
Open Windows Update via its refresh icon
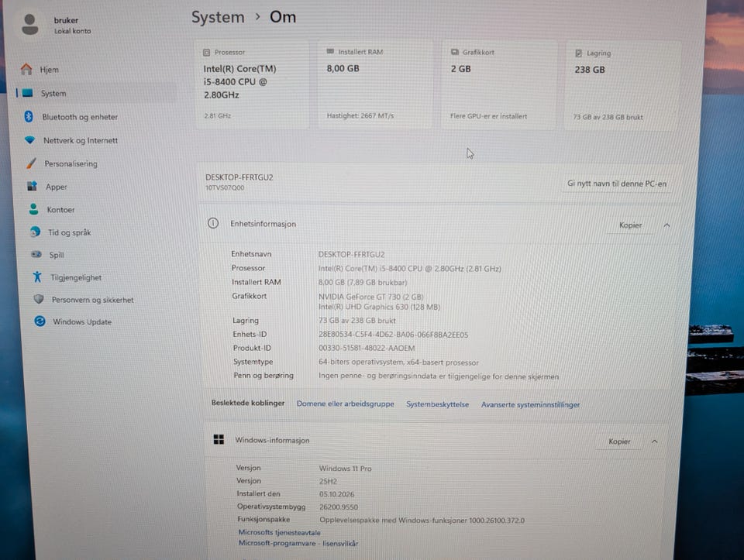pyautogui.click(x=40, y=321)
